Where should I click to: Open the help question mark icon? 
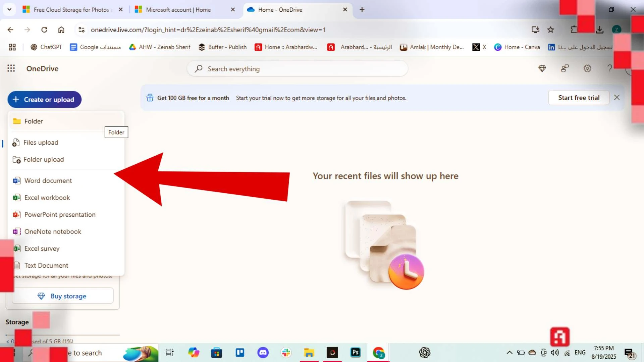tap(609, 68)
